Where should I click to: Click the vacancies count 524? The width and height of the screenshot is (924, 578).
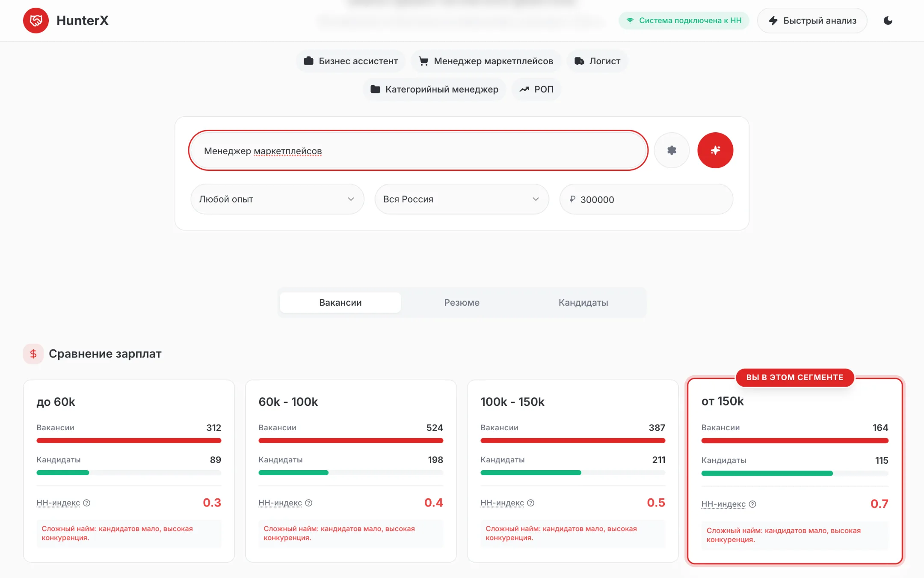[435, 428]
